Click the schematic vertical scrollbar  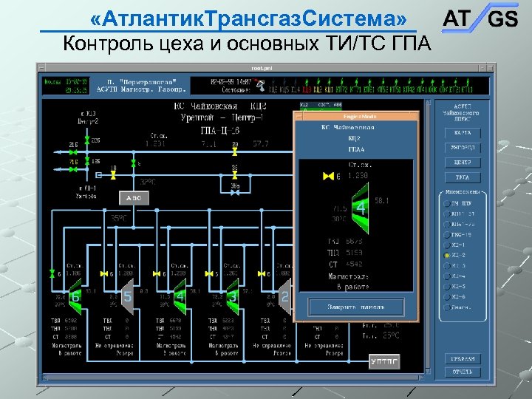coord(428,236)
